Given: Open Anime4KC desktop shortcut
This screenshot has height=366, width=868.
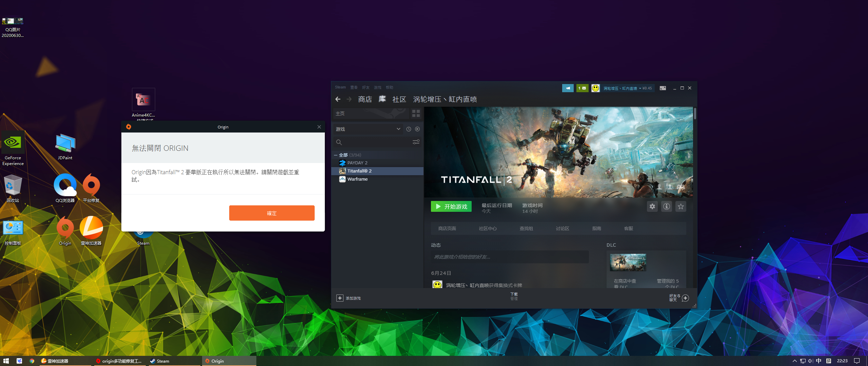Looking at the screenshot, I should 143,103.
